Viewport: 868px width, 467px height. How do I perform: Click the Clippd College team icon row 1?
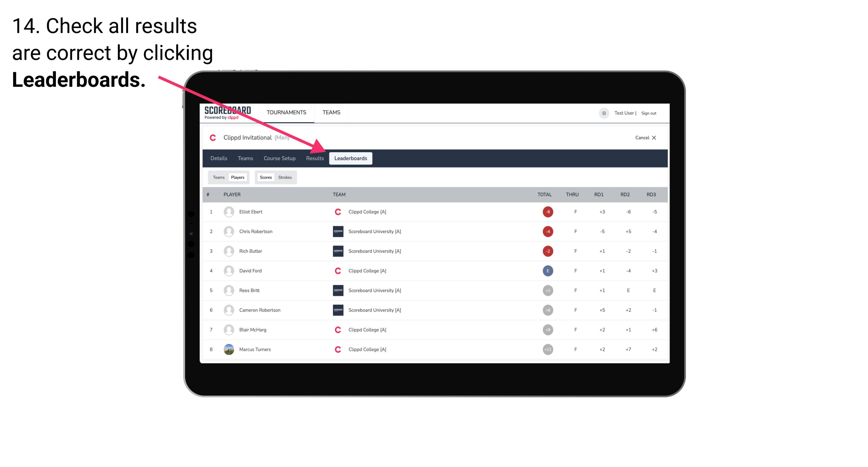336,212
